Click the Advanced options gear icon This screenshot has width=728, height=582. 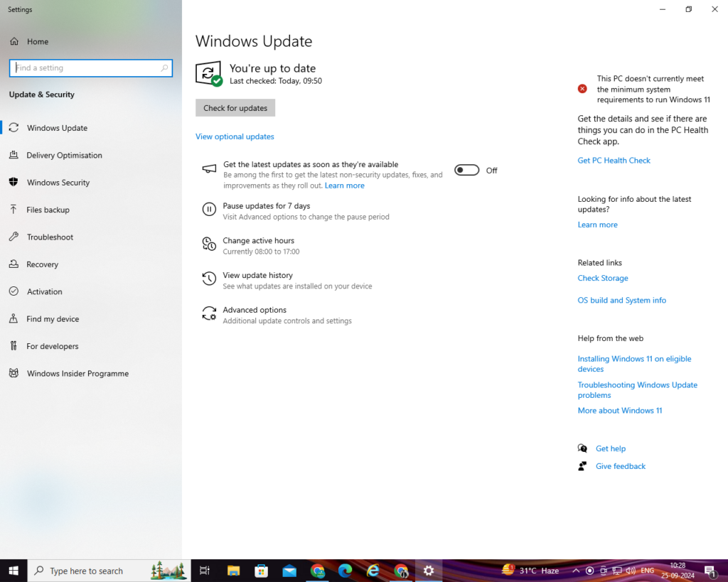pos(209,313)
